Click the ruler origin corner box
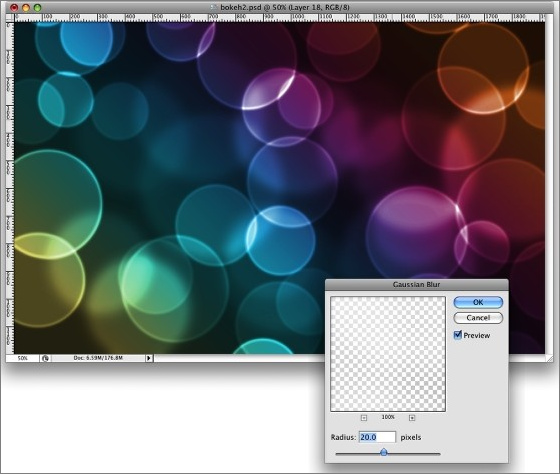 tap(10, 17)
